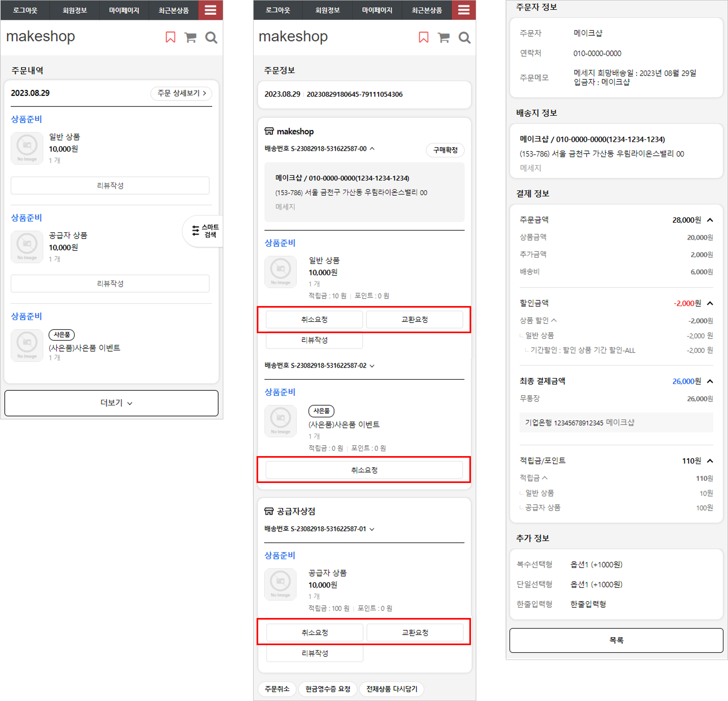Select 로그아웃 in left screen top bar
This screenshot has width=728, height=701.
click(x=25, y=10)
